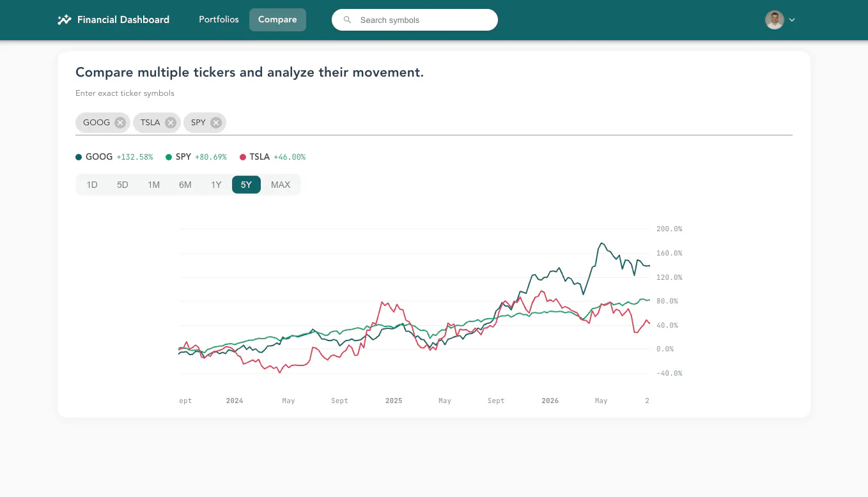Click the Compare multiple tickers heading
The image size is (868, 497).
coord(249,72)
